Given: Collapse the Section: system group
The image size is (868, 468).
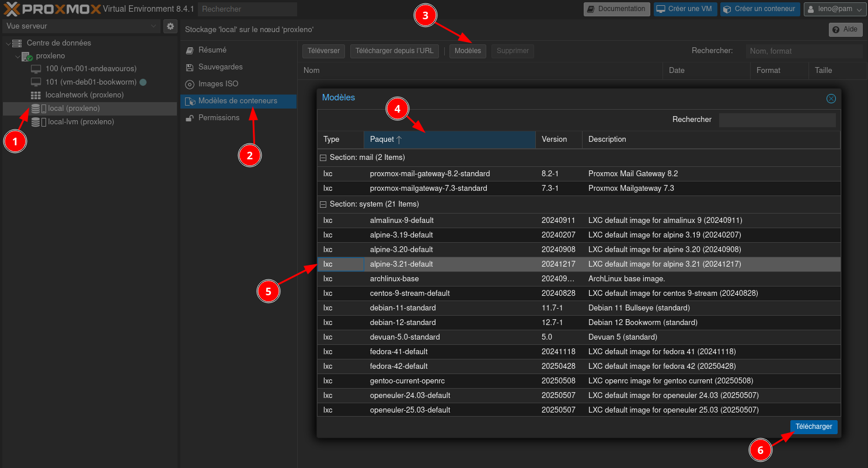Looking at the screenshot, I should (323, 204).
